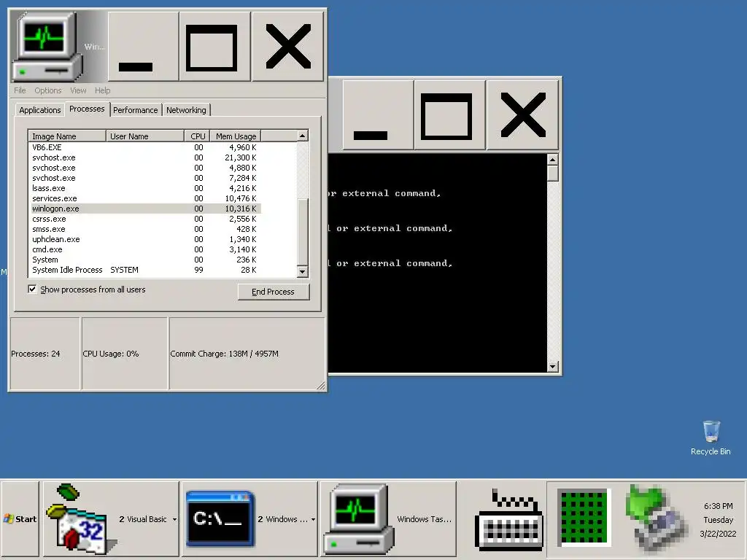Click the End Process button
747x560 pixels.
coord(274,292)
